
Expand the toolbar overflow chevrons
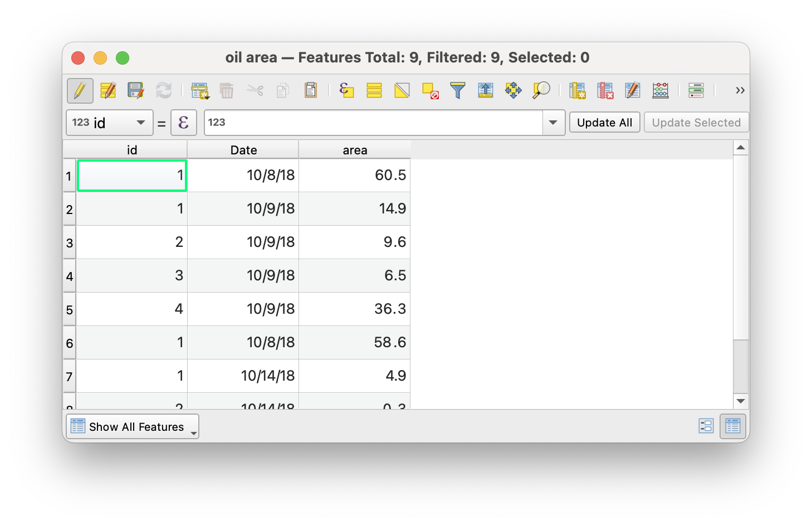pos(740,90)
